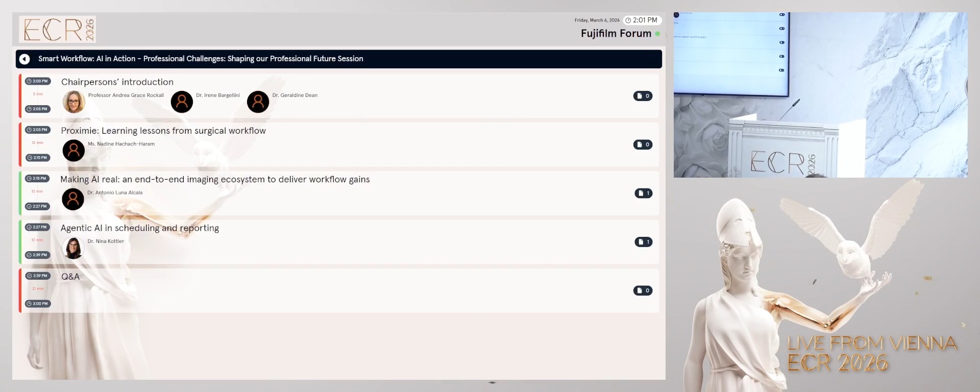Open the Agentic AI in scheduling title

140,228
